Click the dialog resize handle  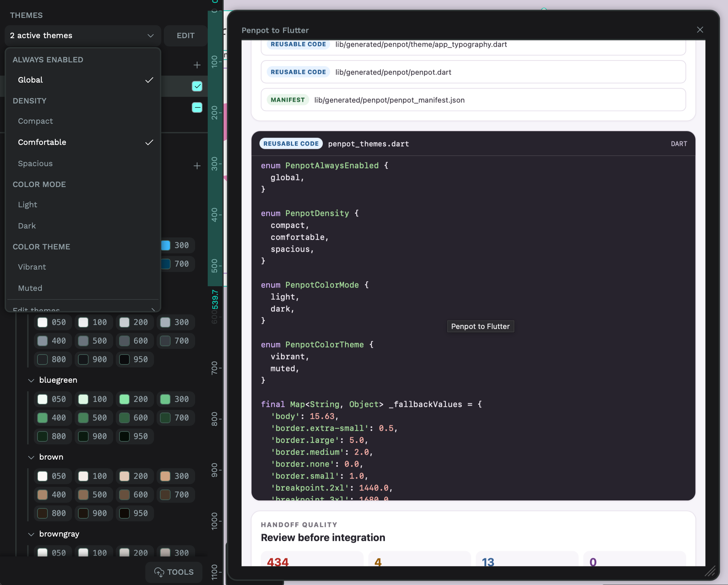pyautogui.click(x=710, y=571)
